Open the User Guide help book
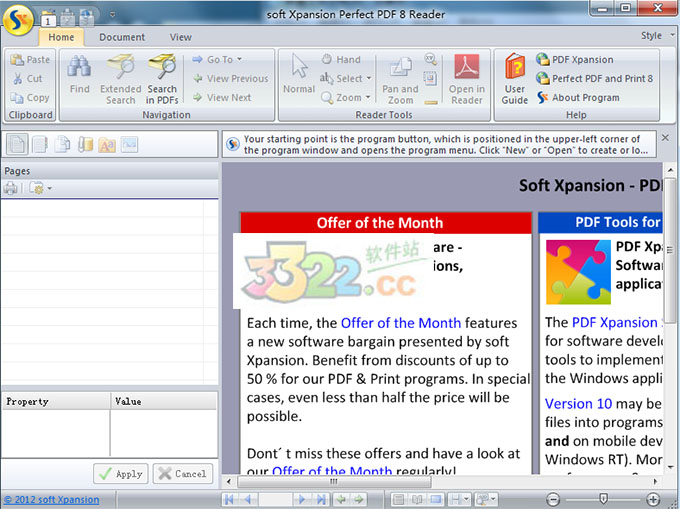 (515, 79)
